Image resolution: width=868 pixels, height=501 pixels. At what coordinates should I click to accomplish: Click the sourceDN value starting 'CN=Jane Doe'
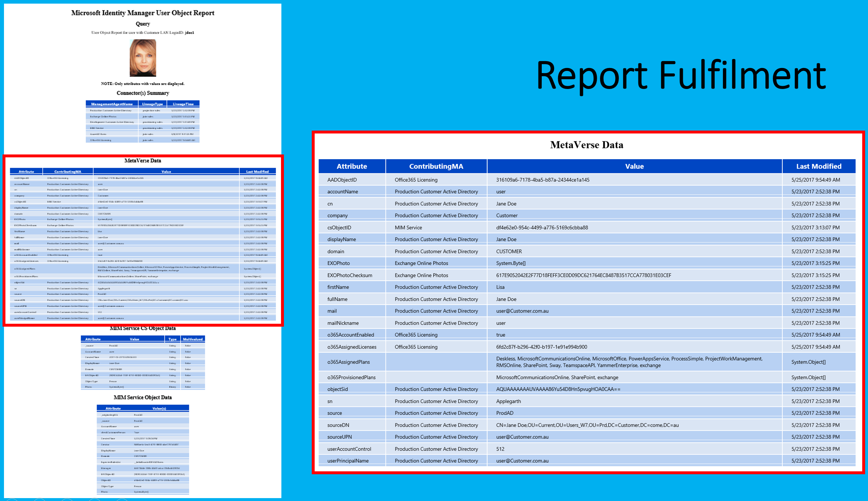click(x=587, y=425)
